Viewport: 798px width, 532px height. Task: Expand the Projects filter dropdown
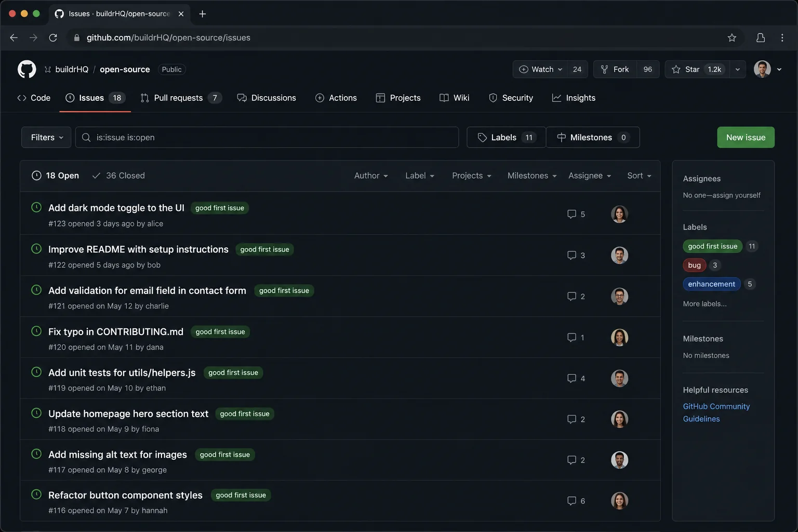472,176
